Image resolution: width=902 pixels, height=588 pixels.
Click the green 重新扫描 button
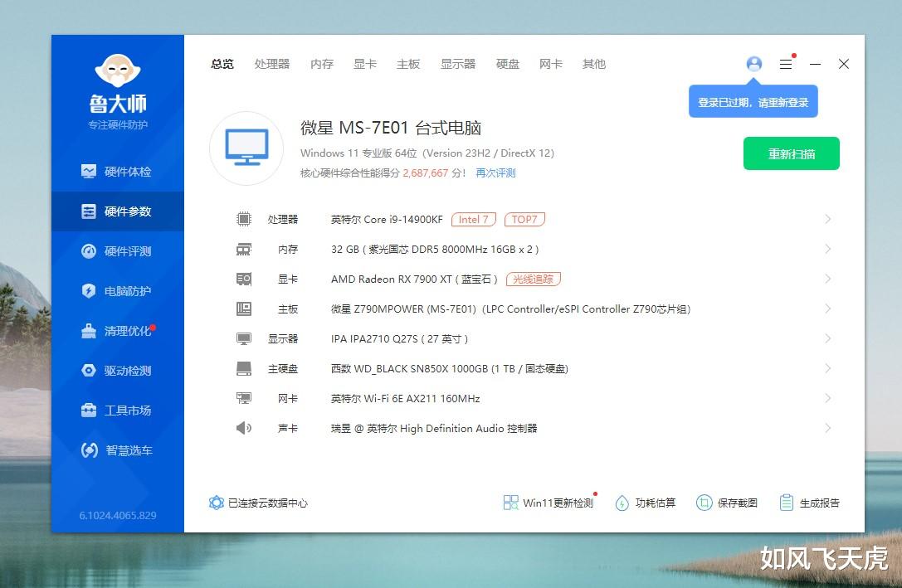[x=791, y=153]
